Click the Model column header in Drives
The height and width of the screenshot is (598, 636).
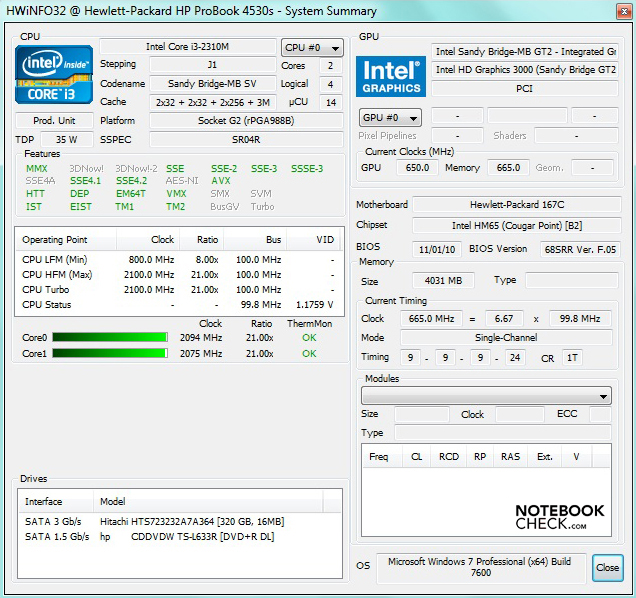tap(208, 501)
